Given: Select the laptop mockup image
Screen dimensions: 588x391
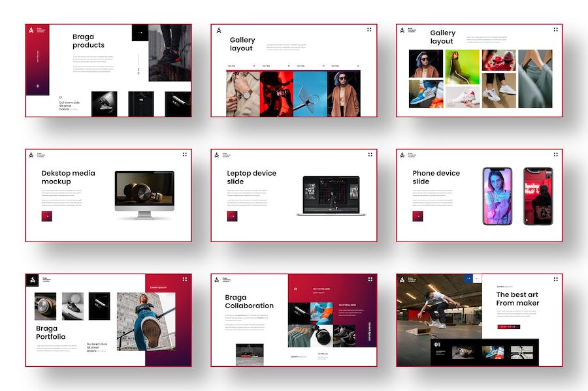Looking at the screenshot, I should (x=331, y=195).
